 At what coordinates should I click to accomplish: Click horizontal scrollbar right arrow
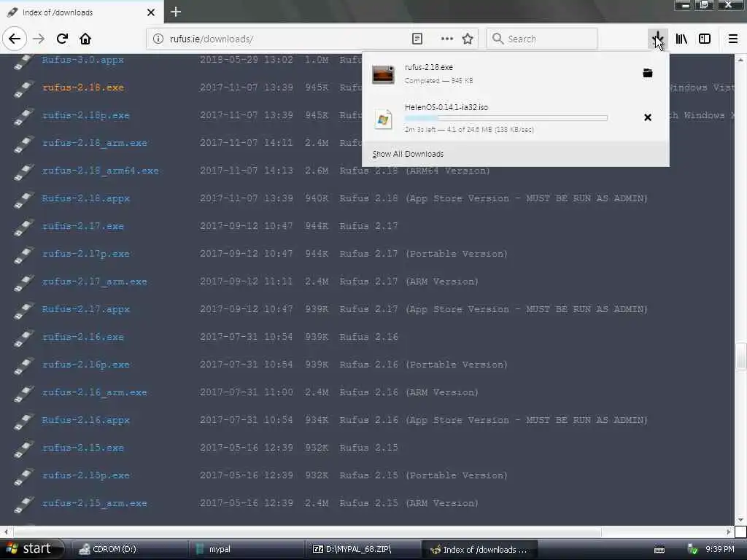pos(729,532)
